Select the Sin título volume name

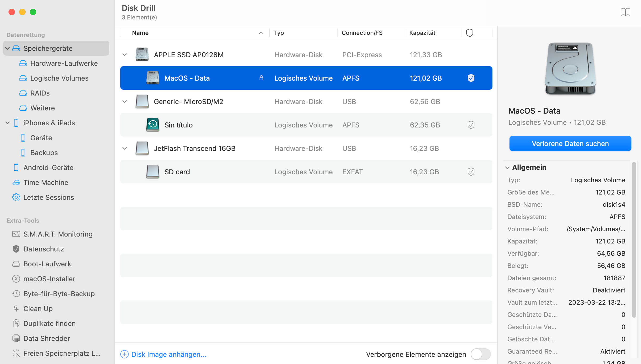pos(178,125)
